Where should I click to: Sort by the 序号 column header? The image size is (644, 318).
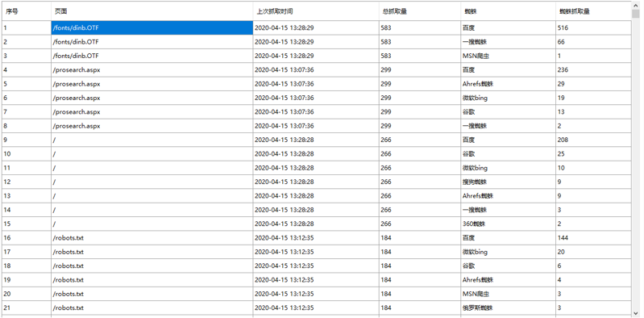27,11
